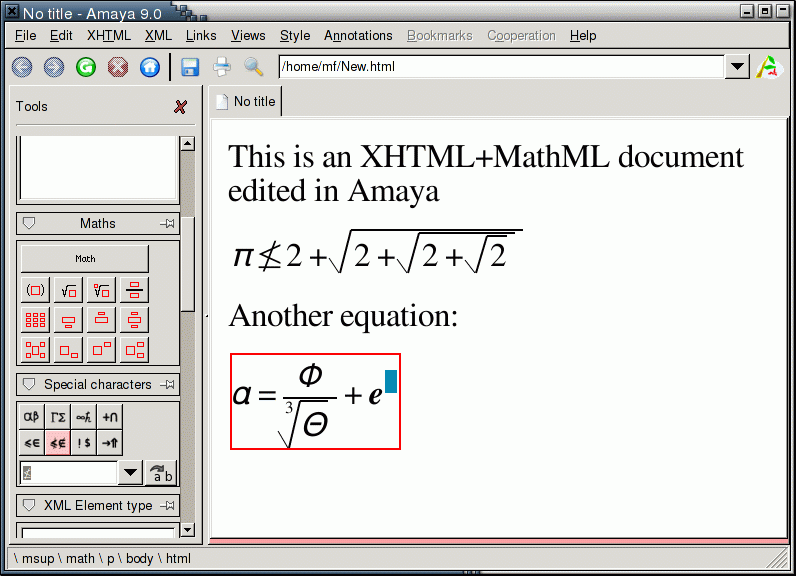
Task: Close the Tools panel with red X
Action: pyautogui.click(x=180, y=107)
